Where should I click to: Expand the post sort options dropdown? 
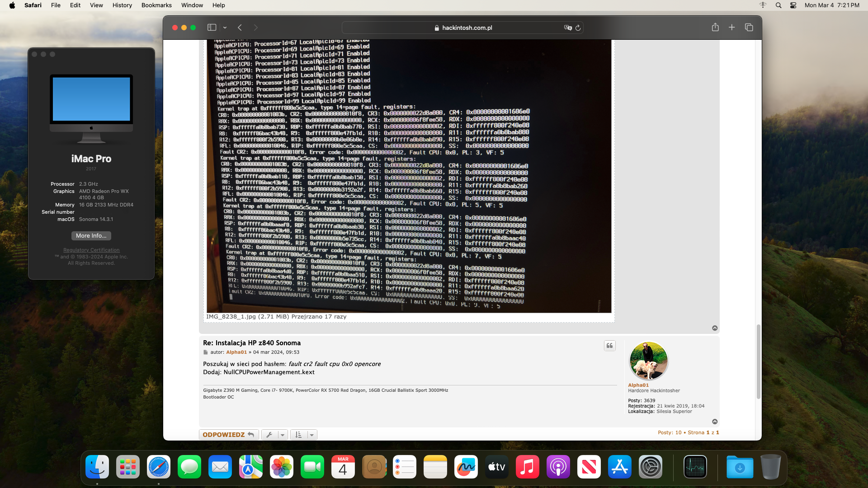pos(303,435)
